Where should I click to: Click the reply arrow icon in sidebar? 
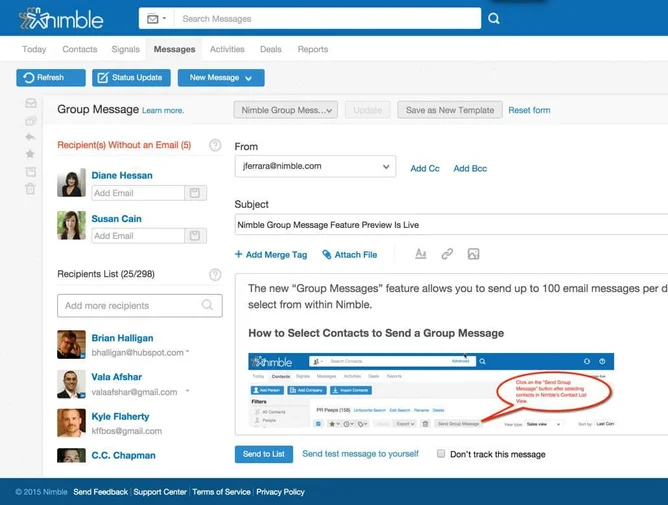(x=31, y=137)
